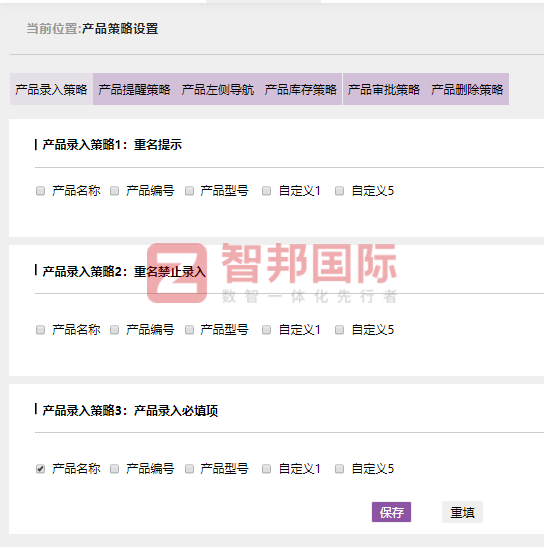Check 自定义5 under 产品录入必填项
The width and height of the screenshot is (544, 547).
340,469
